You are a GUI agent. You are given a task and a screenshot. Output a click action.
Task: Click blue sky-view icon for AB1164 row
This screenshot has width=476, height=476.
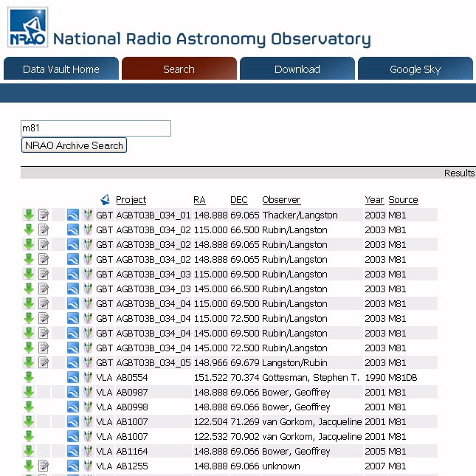[x=73, y=451]
